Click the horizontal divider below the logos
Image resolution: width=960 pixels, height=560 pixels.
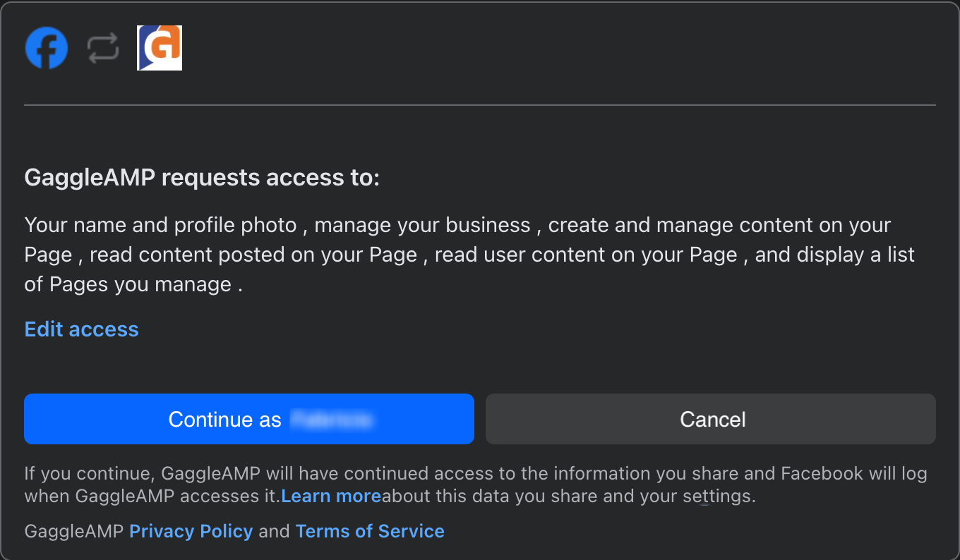[x=480, y=105]
